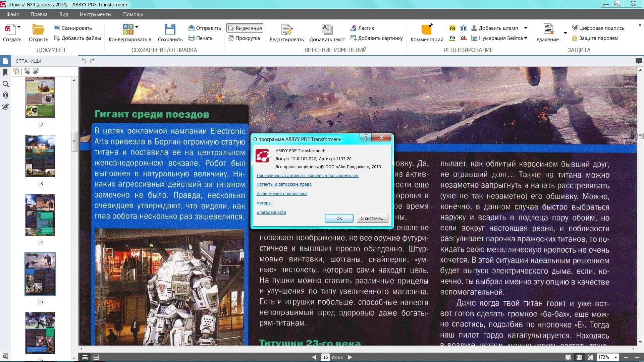Expand the Добавить штамп dropdown arrow
Screen dimensions: 644x362
[526, 28]
